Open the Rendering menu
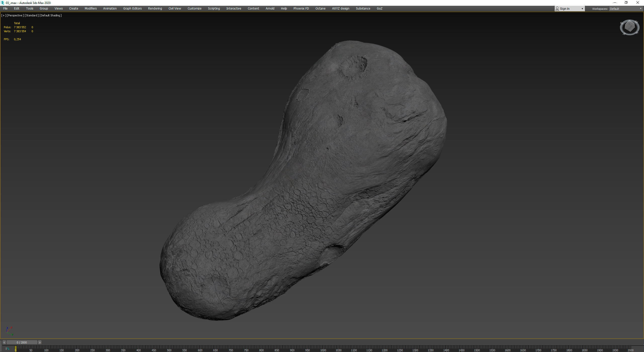This screenshot has height=352, width=644. coord(155,9)
